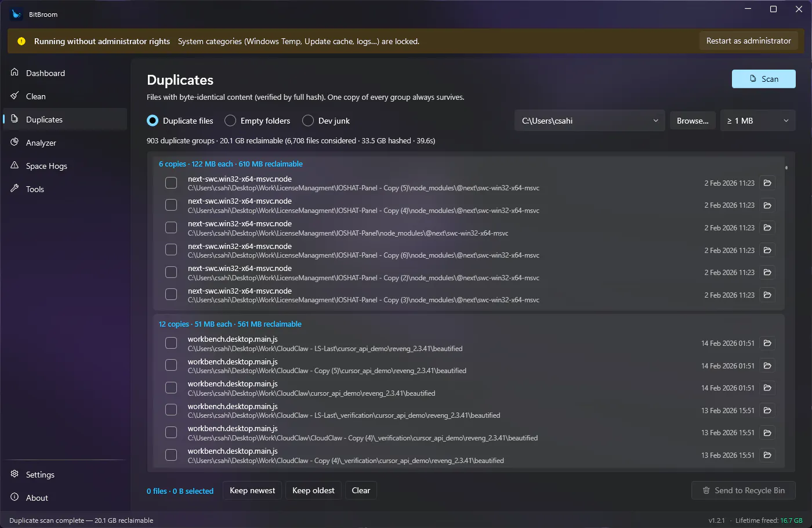Viewport: 812px width, 528px height.
Task: Check workbench.desktop.main.js in LS-Last\cursor_api_demo
Action: (171, 343)
